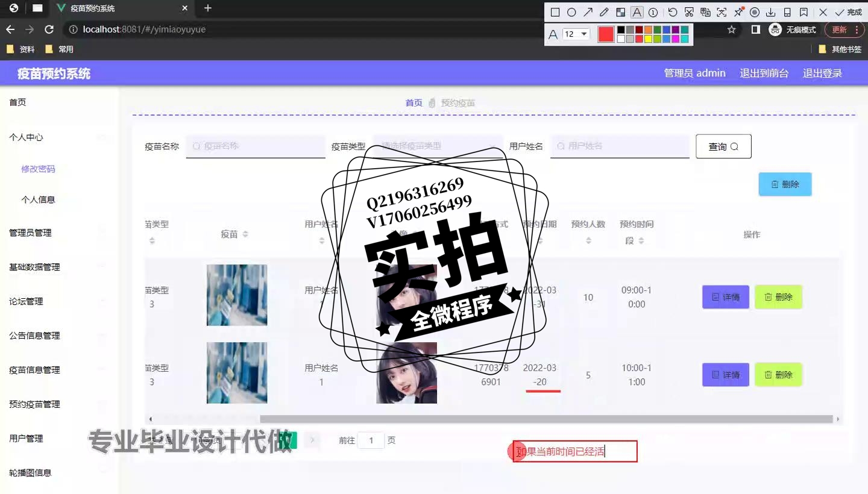Select the rectangle annotation tool
The image size is (868, 494).
555,13
